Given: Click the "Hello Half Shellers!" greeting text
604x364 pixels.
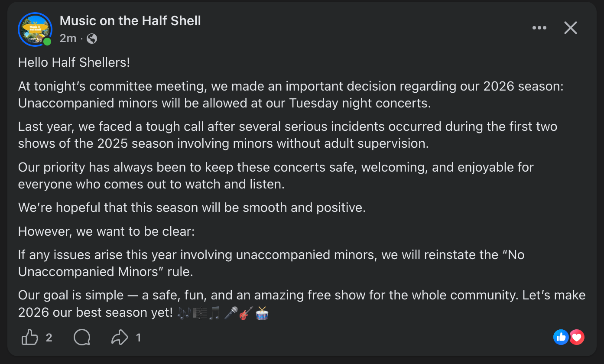Looking at the screenshot, I should coord(74,62).
